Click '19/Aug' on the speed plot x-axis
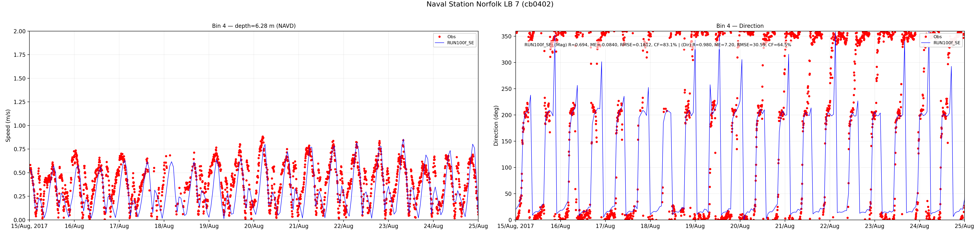Image resolution: width=980 pixels, height=235 pixels. [x=209, y=226]
